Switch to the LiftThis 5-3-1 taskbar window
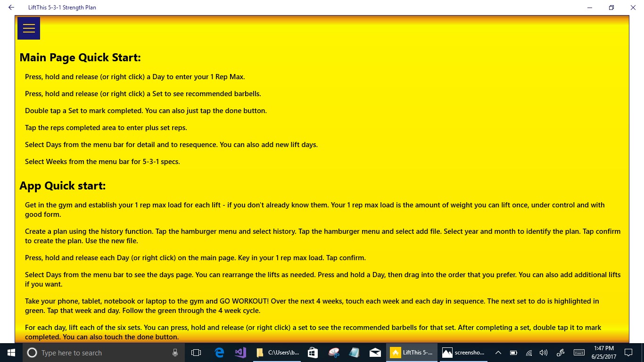Screen dimensions: 644x362 coord(412,353)
